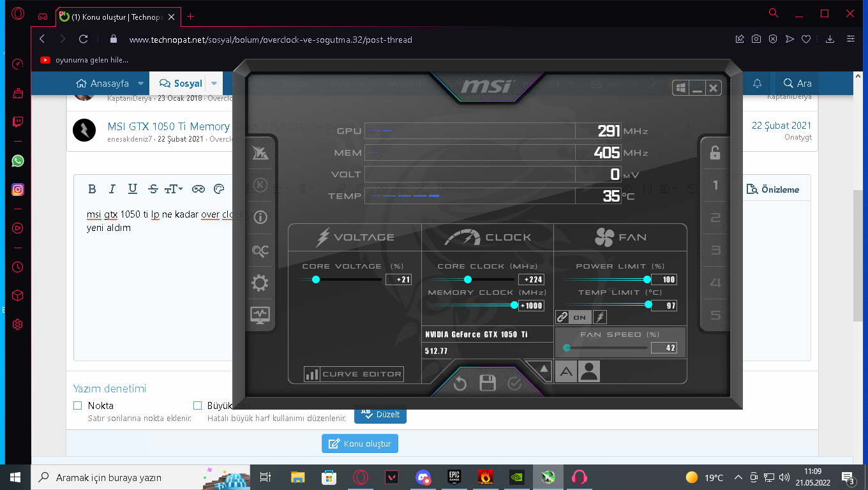Apply the Afterburner settings checkmark
The width and height of the screenshot is (868, 490).
(514, 383)
